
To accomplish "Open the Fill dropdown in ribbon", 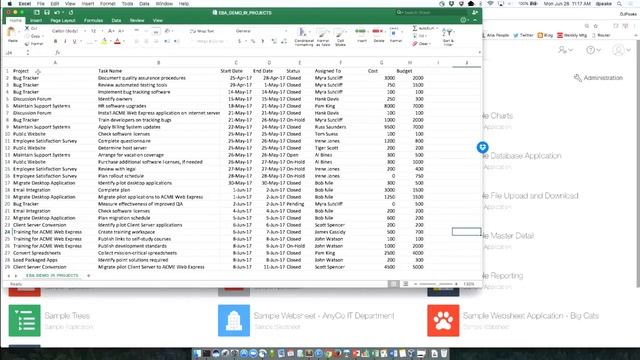I will point(420,36).
